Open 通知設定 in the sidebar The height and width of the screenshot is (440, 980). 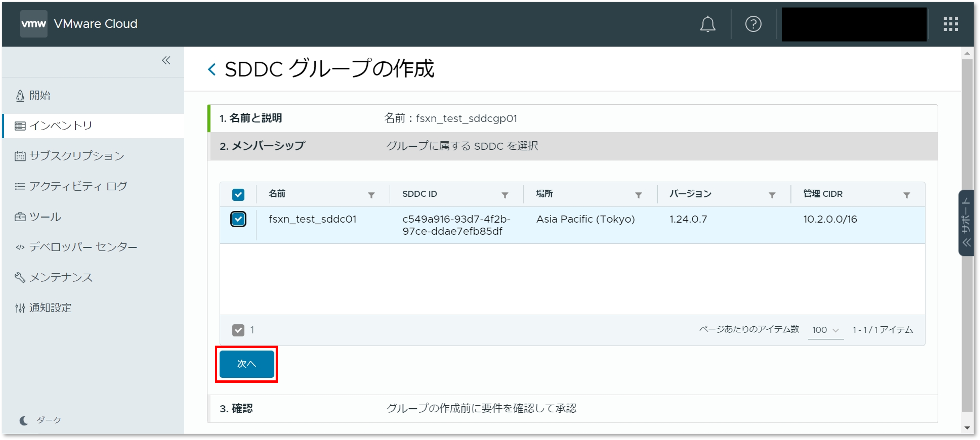pos(93,308)
